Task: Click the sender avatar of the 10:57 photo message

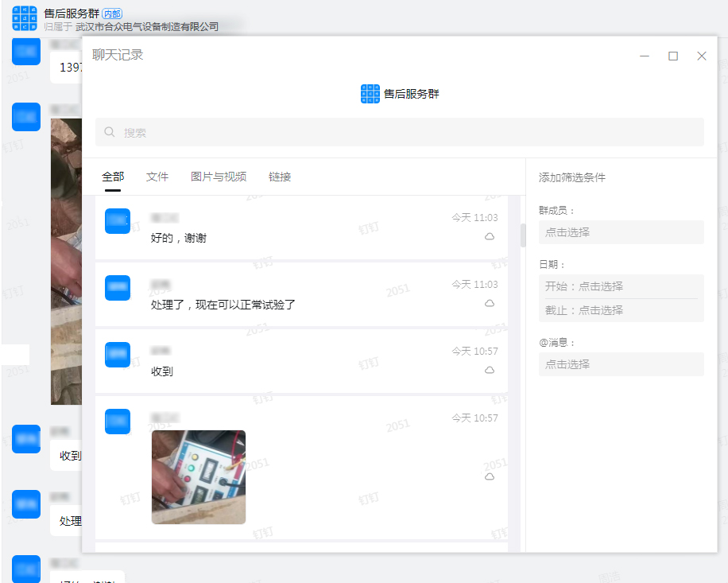Action: (118, 422)
